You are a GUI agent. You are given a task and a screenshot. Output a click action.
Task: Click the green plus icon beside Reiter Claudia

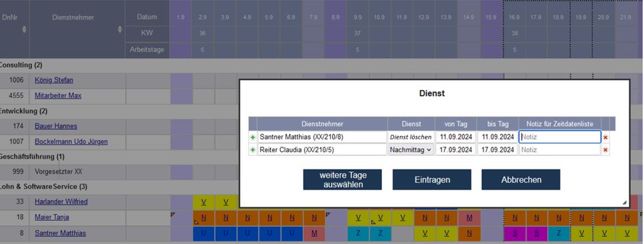253,150
